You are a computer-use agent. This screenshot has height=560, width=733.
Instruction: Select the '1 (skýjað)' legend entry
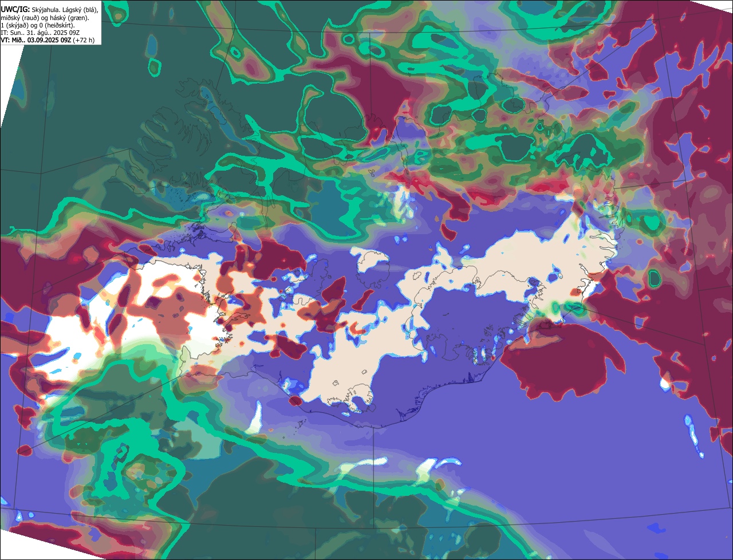[15, 26]
